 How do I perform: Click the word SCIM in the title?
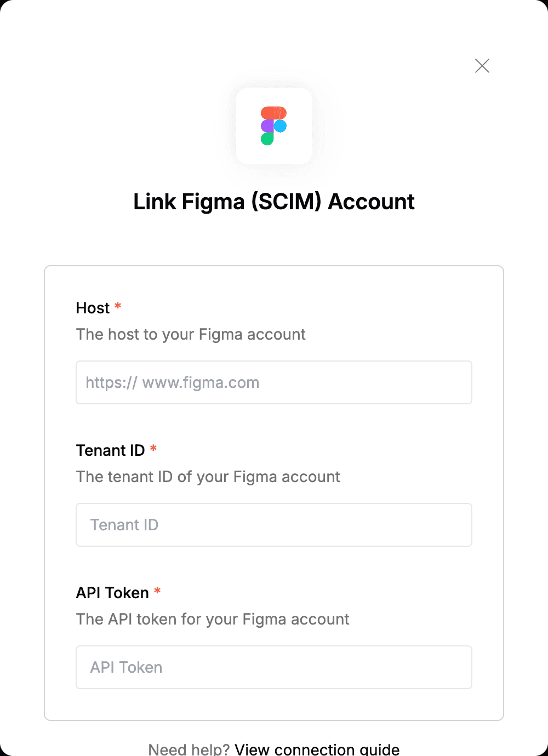click(286, 202)
